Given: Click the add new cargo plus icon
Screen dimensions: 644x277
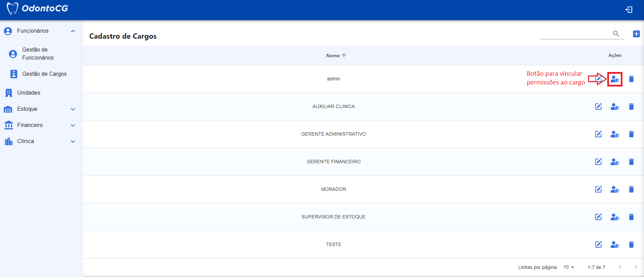Looking at the screenshot, I should coord(636,34).
